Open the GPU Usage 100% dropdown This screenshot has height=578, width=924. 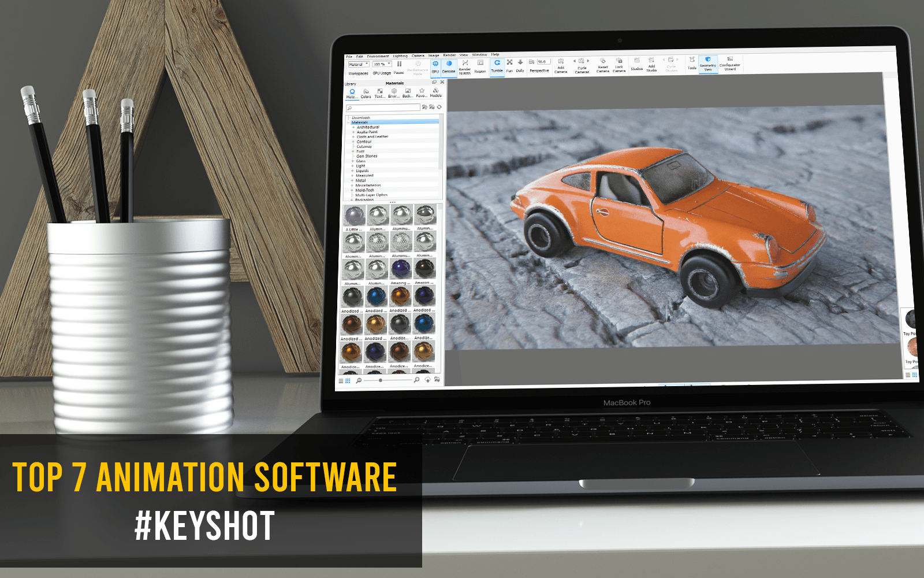click(382, 64)
